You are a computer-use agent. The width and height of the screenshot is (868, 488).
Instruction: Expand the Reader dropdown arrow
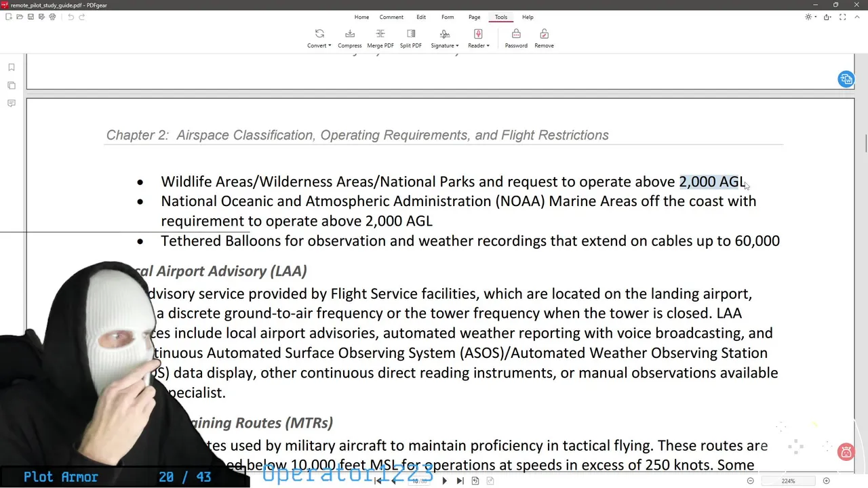click(488, 45)
